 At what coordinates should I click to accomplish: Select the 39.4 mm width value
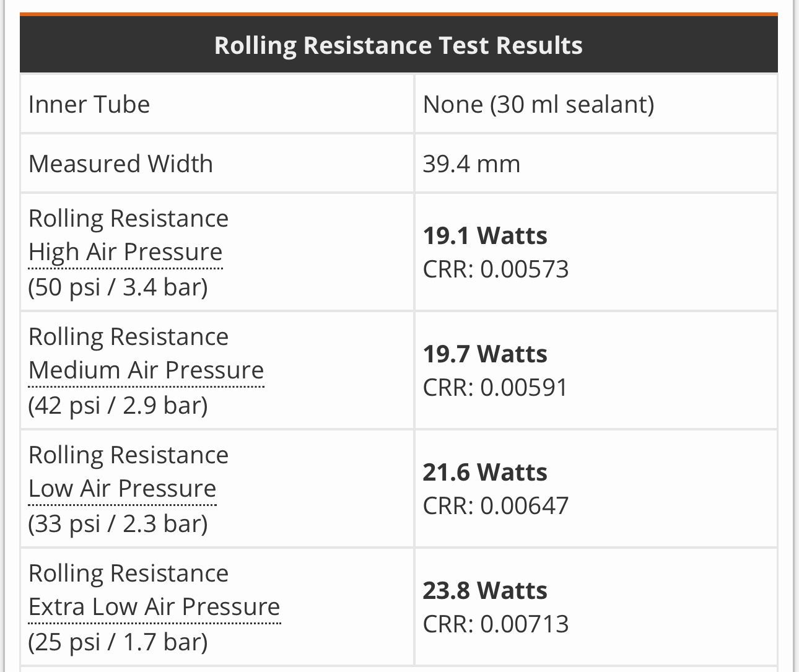click(471, 164)
